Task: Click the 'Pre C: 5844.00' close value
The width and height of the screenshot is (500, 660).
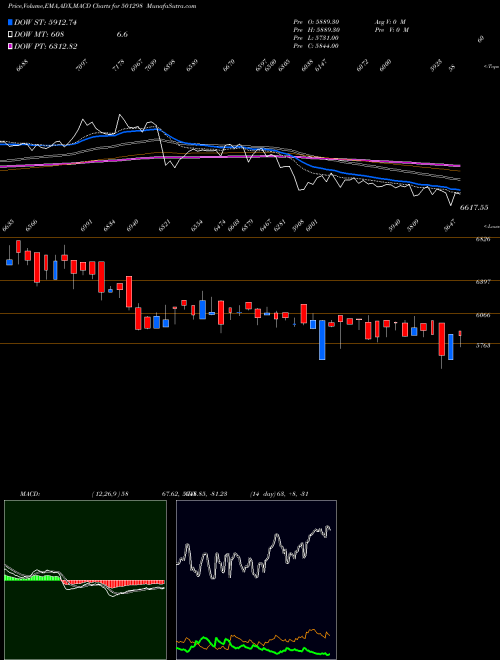Action: pos(316,46)
